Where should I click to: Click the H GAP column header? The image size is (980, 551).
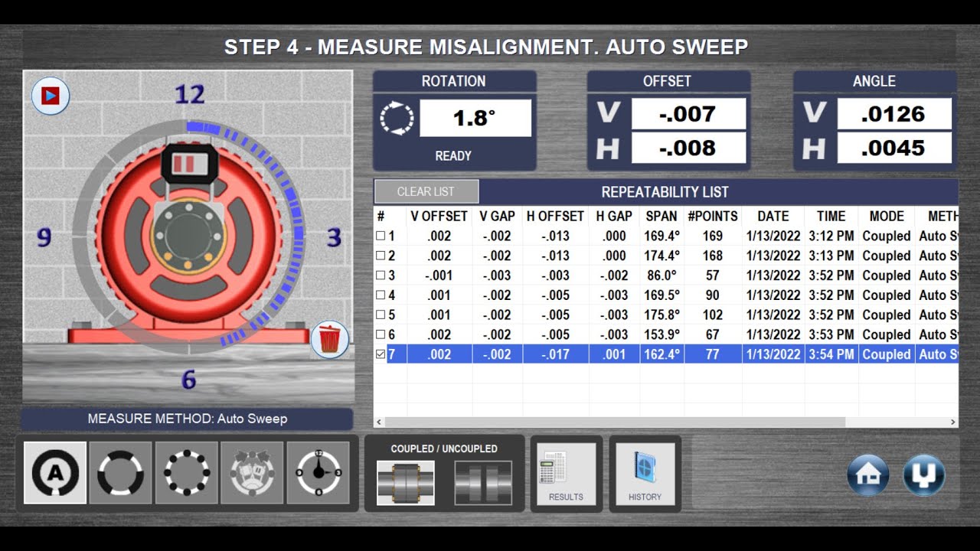click(614, 217)
